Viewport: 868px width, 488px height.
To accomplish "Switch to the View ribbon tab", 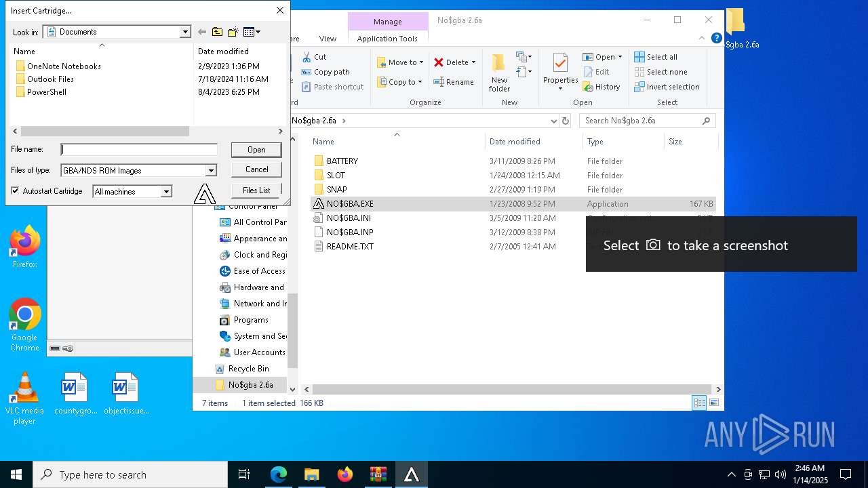I will pos(328,39).
